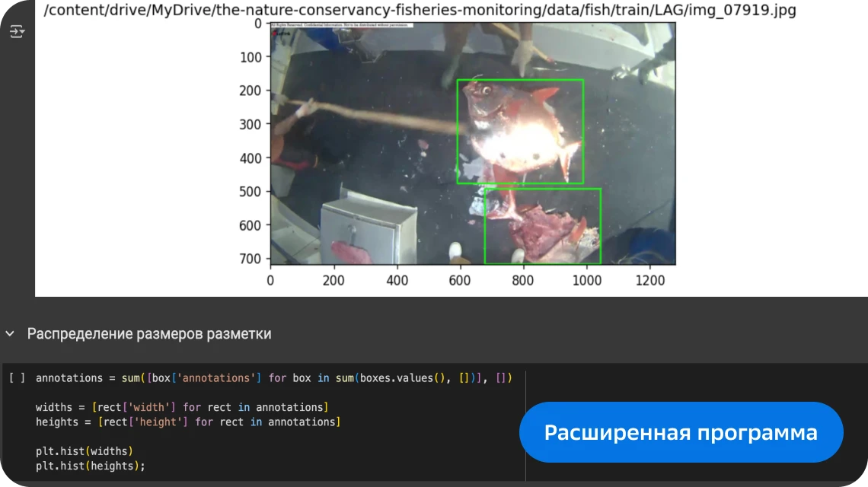Click the y-axis tick label 300
Screen dimensions: 868x487
click(251, 124)
